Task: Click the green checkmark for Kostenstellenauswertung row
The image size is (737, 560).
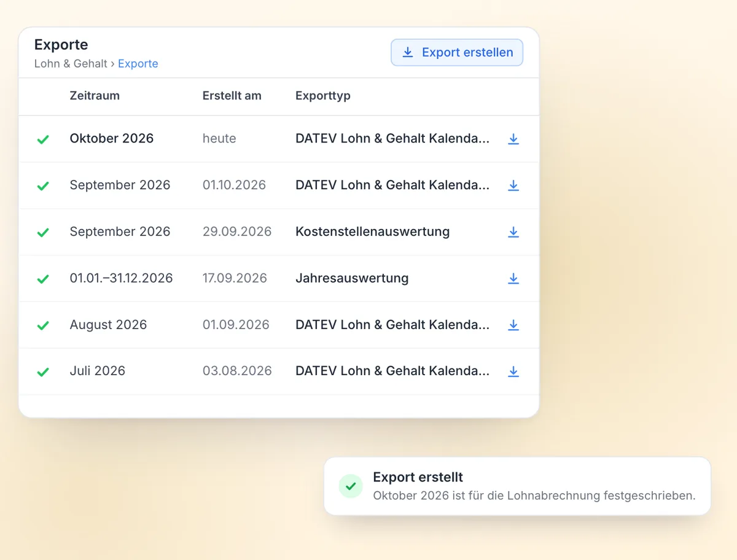Action: click(x=43, y=233)
